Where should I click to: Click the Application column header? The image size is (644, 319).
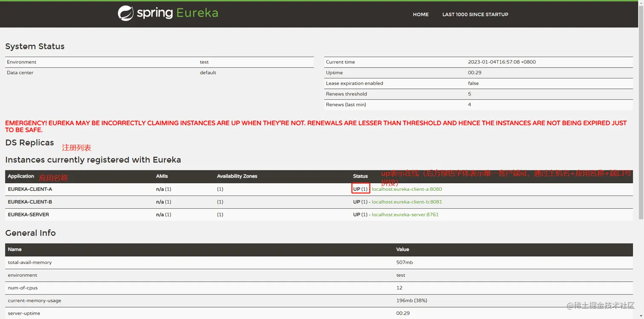(x=21, y=176)
